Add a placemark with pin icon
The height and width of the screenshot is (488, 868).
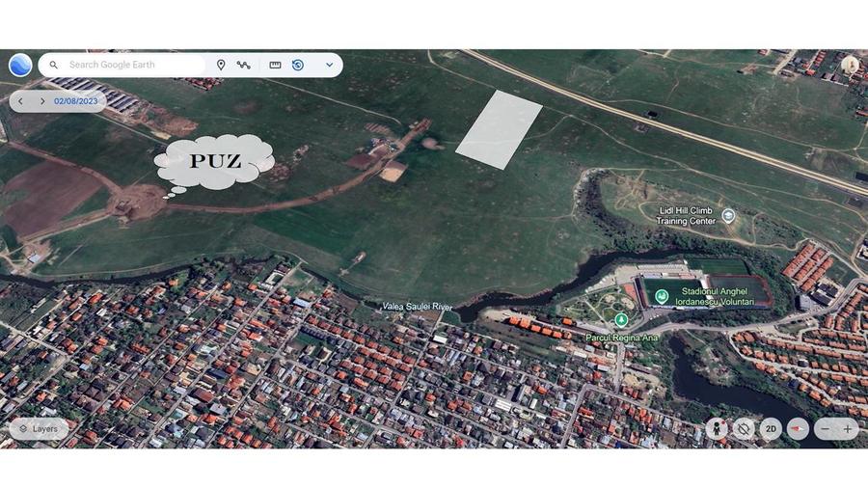[x=221, y=65]
